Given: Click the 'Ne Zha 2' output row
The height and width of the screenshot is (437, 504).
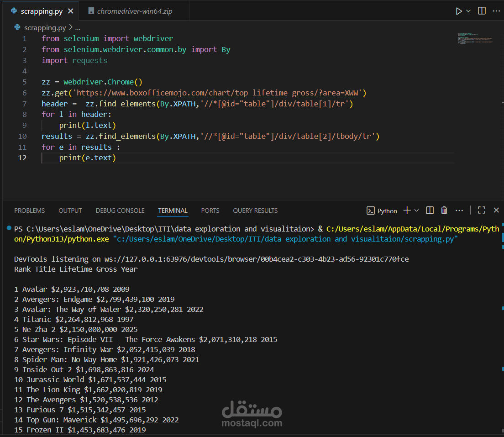Looking at the screenshot, I should click(x=76, y=330).
